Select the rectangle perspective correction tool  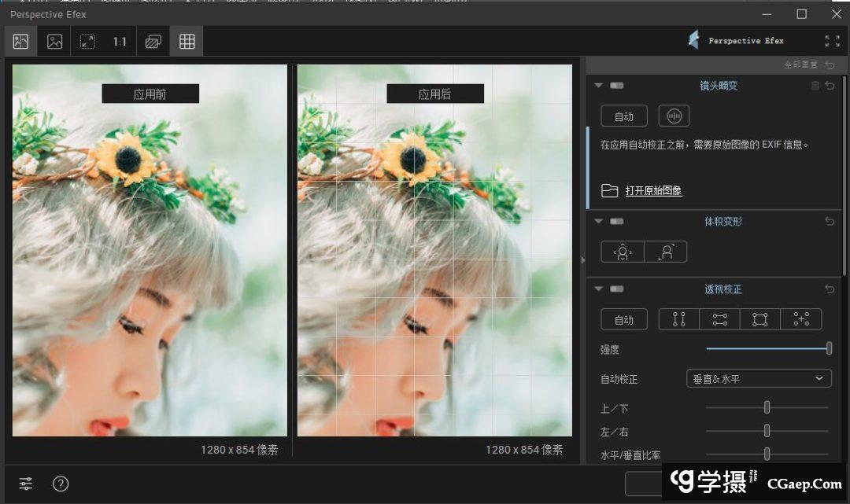point(760,319)
